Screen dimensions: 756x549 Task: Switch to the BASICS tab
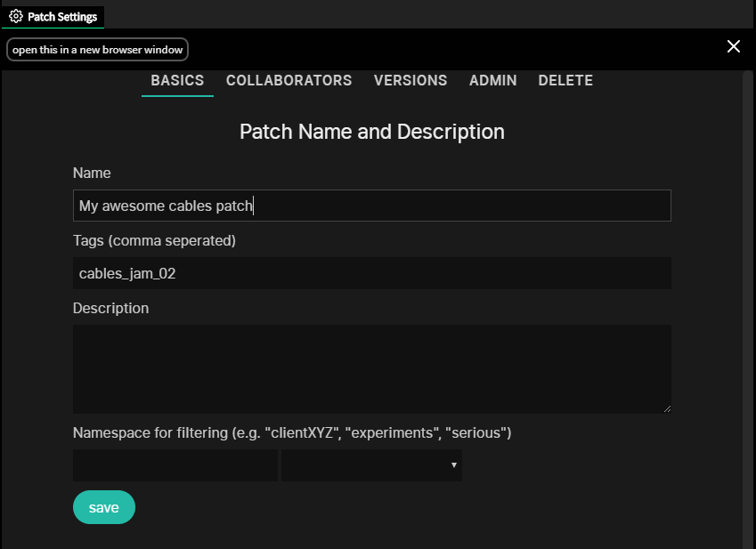(x=177, y=80)
